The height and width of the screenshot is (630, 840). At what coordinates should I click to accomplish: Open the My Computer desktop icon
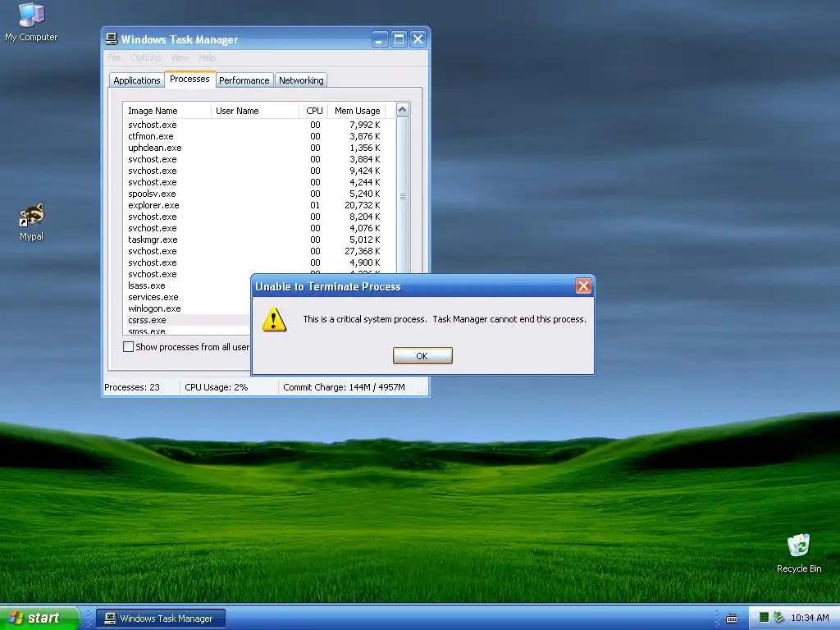tap(31, 21)
